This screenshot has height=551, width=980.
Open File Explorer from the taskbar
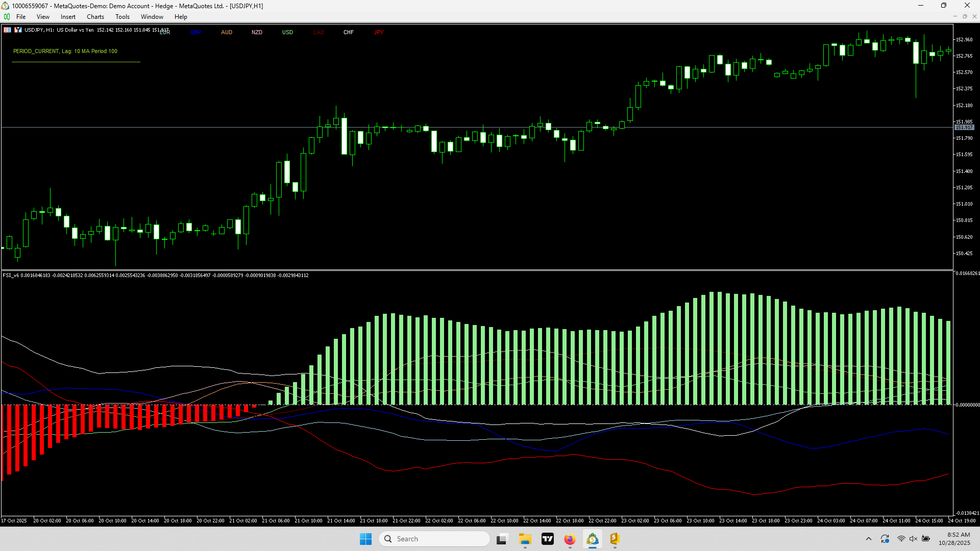click(525, 539)
